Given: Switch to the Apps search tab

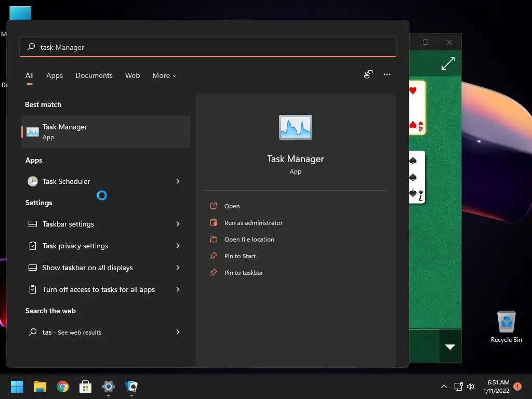Looking at the screenshot, I should coord(55,76).
